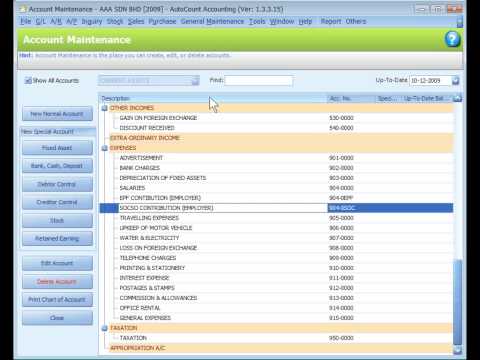Click the icon at the menu bar's right edge

tap(460, 22)
